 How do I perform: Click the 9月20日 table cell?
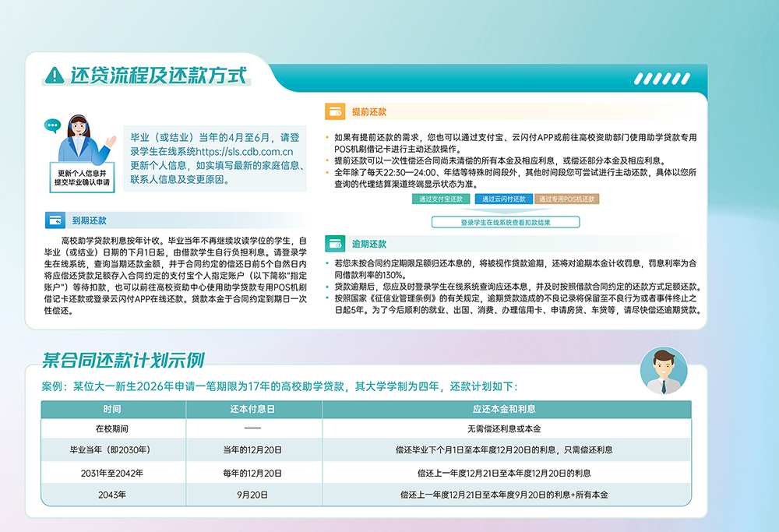(x=252, y=495)
